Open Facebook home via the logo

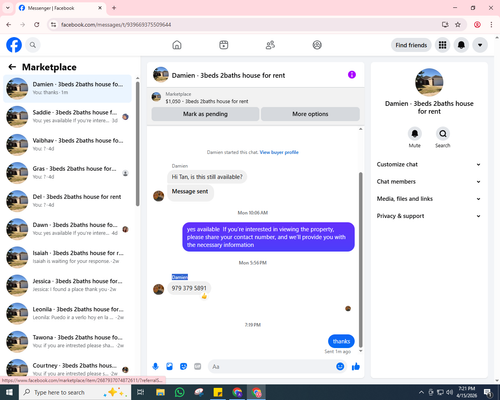14,45
